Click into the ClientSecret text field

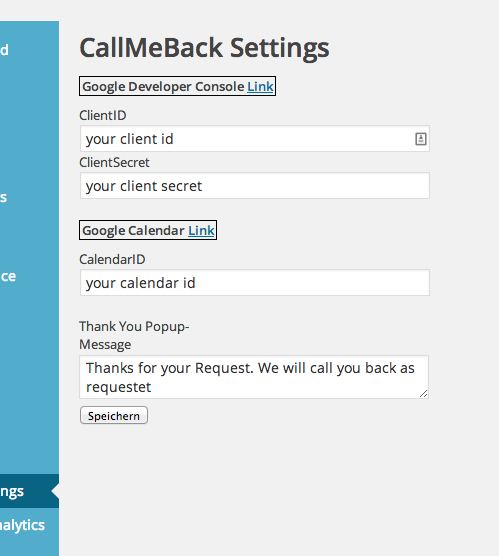pos(255,186)
